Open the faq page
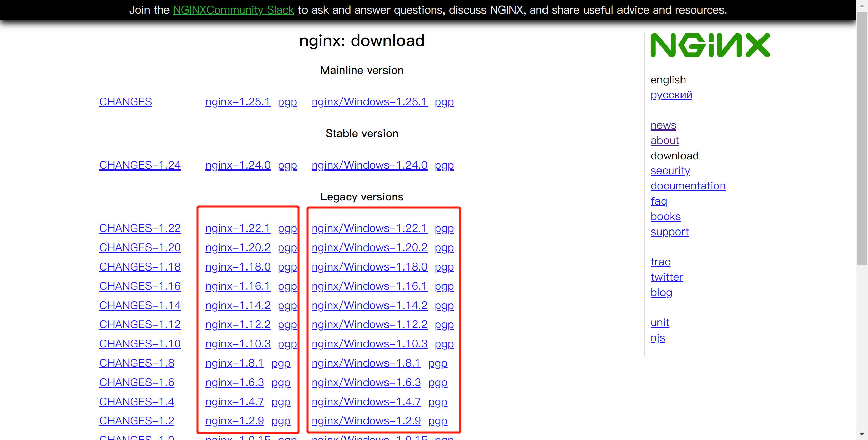Screen dimensions: 868x440 (659, 201)
